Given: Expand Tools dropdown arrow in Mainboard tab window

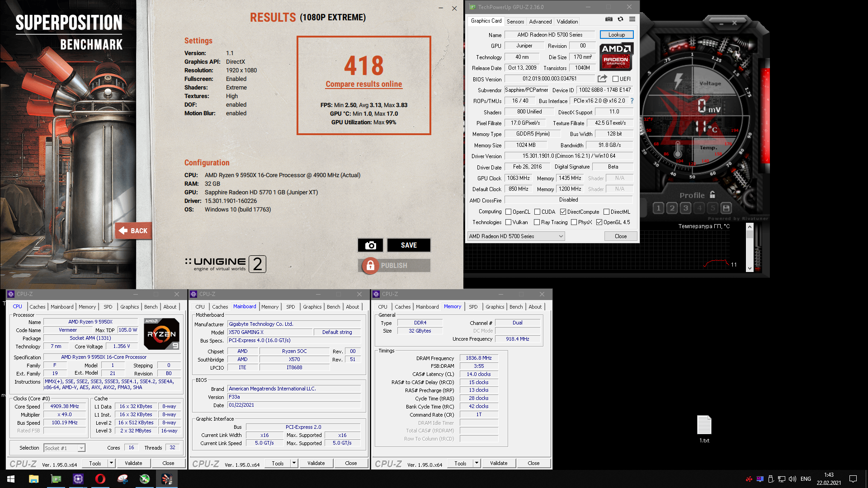Looking at the screenshot, I should (x=294, y=463).
